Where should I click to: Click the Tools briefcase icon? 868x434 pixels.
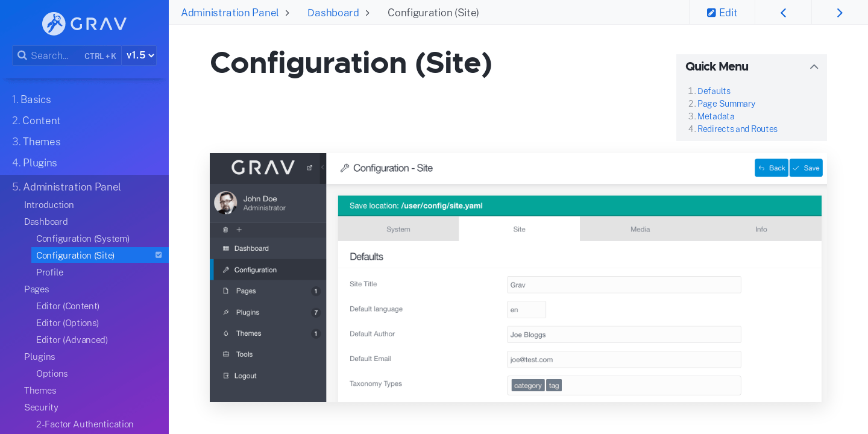pos(225,354)
